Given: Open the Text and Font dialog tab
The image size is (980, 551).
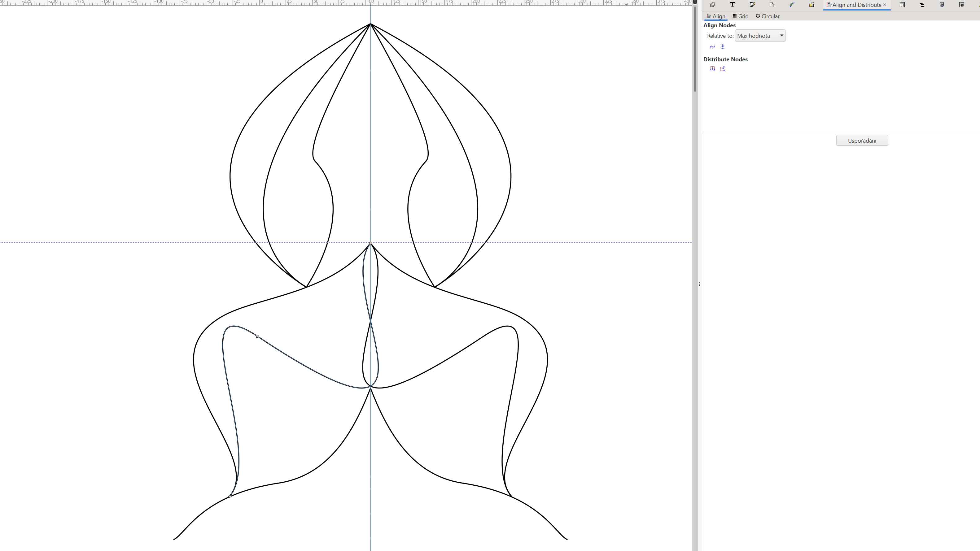Looking at the screenshot, I should click(x=732, y=5).
